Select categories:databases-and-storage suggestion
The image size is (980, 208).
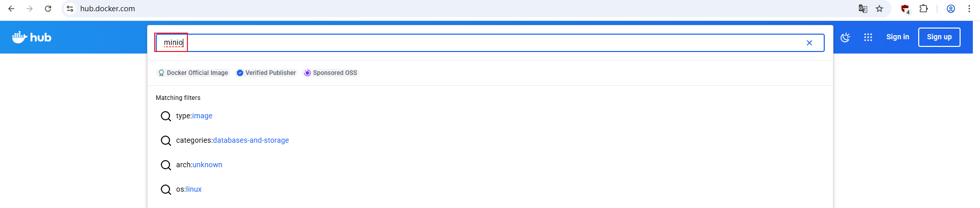coord(232,141)
